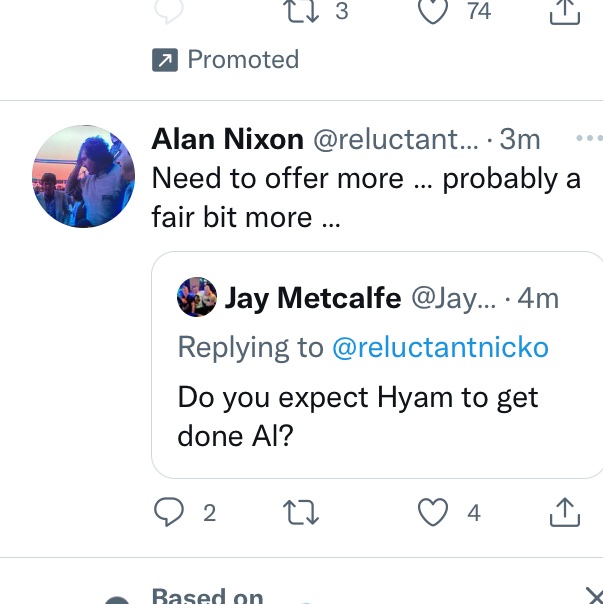The width and height of the screenshot is (603, 604).
Task: Open the Jay Metcalfe profile name
Action: (313, 298)
